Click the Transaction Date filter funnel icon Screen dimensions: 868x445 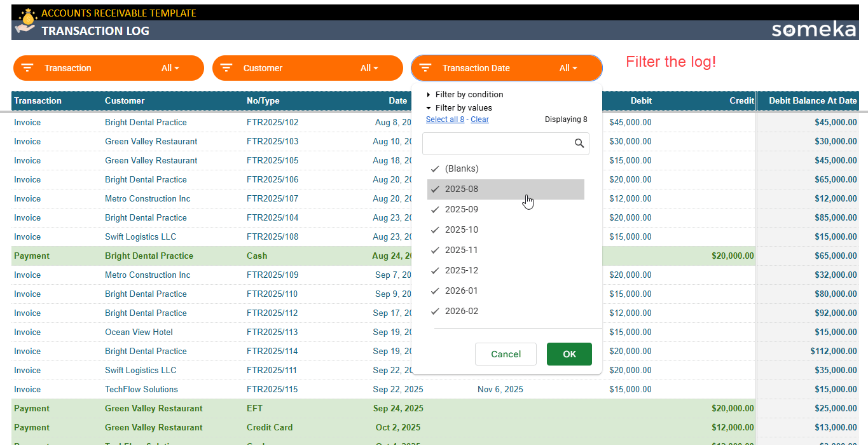point(425,67)
